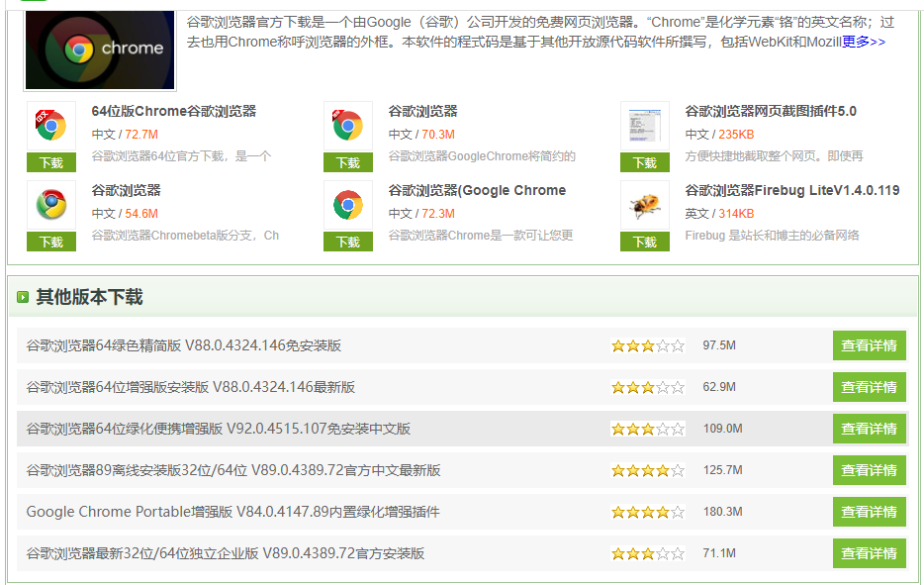Screen dimensions: 924x585
Task: Click 下载 for 64位版Chrome谷歌浏览器
Action: tap(50, 161)
